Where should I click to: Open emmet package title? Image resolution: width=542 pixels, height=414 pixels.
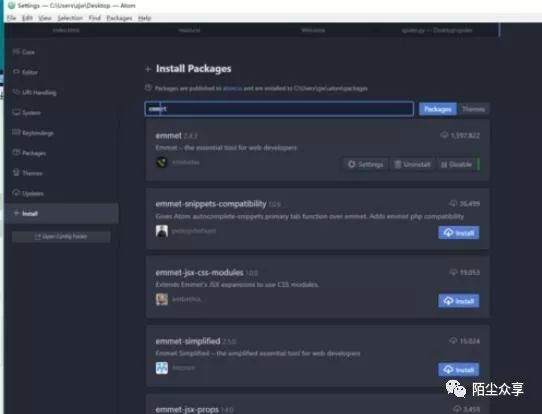pos(168,135)
